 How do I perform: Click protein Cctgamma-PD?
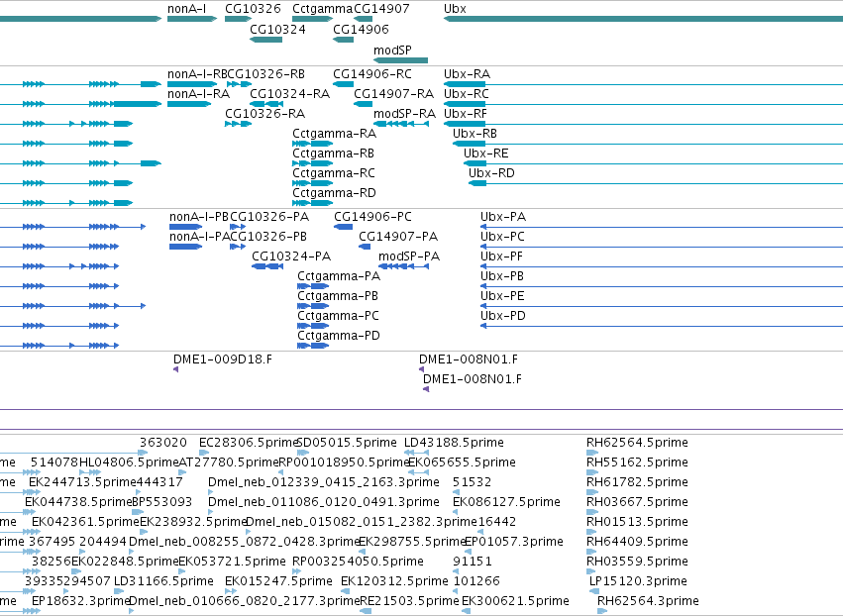coord(313,347)
